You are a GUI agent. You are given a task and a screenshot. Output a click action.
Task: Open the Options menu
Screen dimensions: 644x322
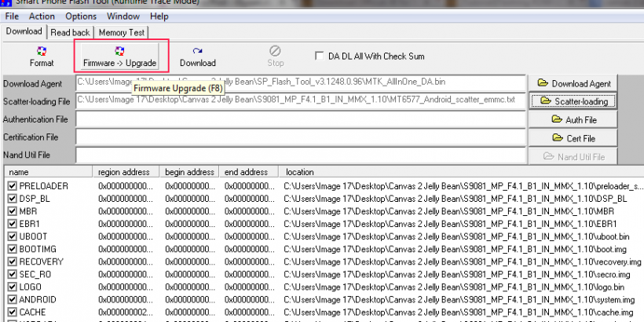tap(81, 16)
